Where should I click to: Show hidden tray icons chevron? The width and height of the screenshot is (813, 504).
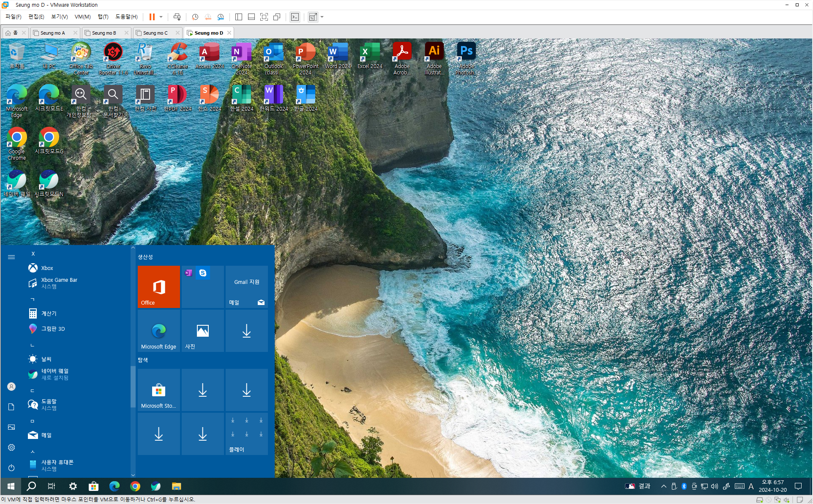click(x=663, y=486)
